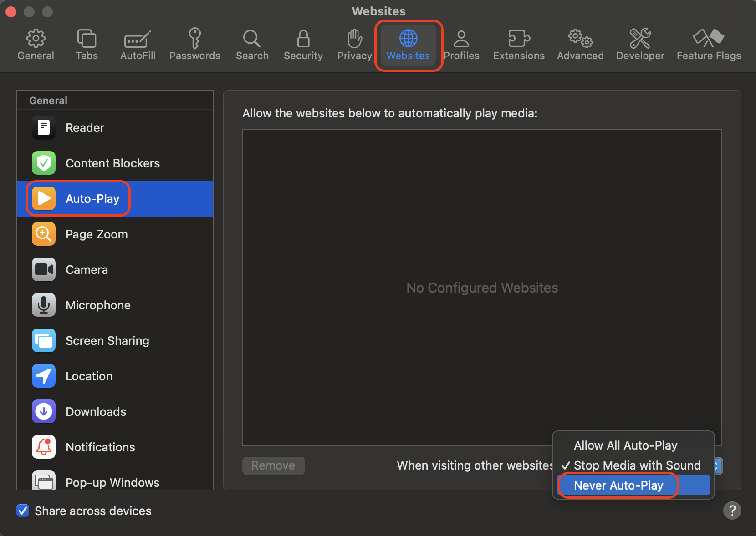Click the Remove button
Viewport: 756px width, 536px height.
[x=273, y=465]
